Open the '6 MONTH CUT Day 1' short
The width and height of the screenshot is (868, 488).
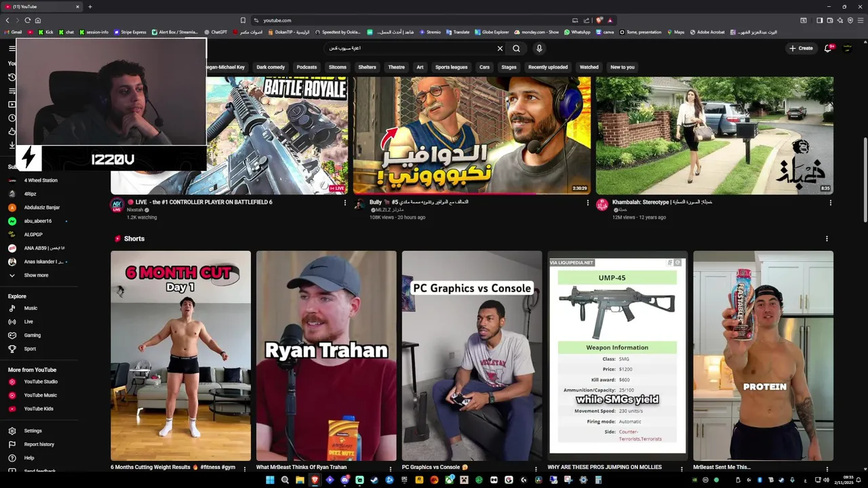[x=180, y=356]
